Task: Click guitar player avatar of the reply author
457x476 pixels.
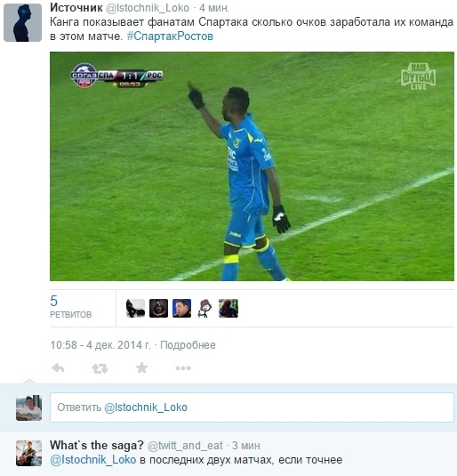Action: 28,453
